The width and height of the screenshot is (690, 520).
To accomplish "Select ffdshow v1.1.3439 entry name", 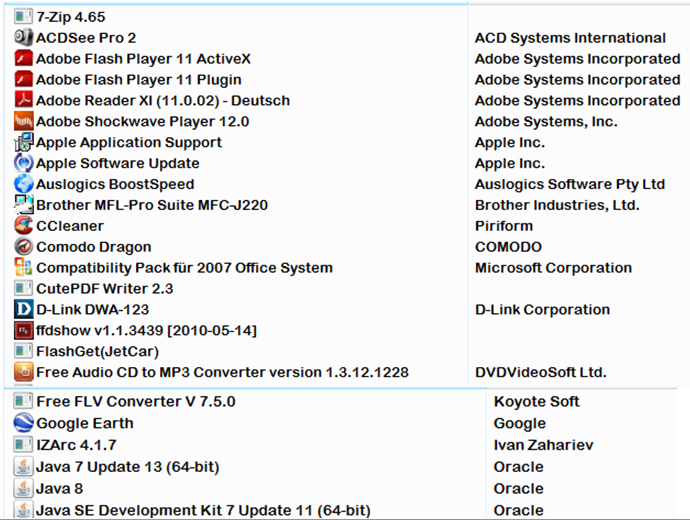I will pos(147,330).
